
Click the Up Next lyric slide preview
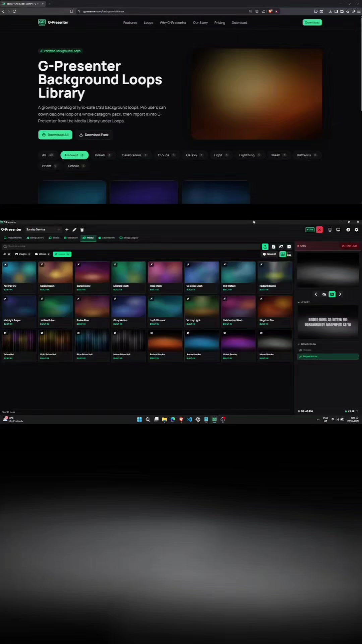point(328,322)
